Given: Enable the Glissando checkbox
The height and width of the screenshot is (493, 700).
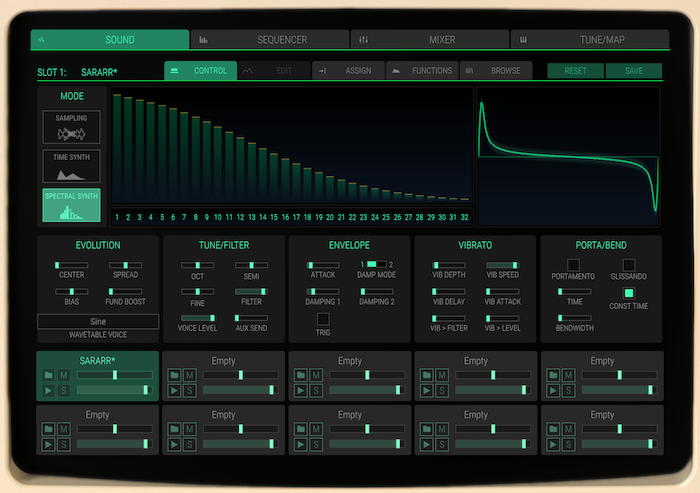Looking at the screenshot, I should (629, 264).
